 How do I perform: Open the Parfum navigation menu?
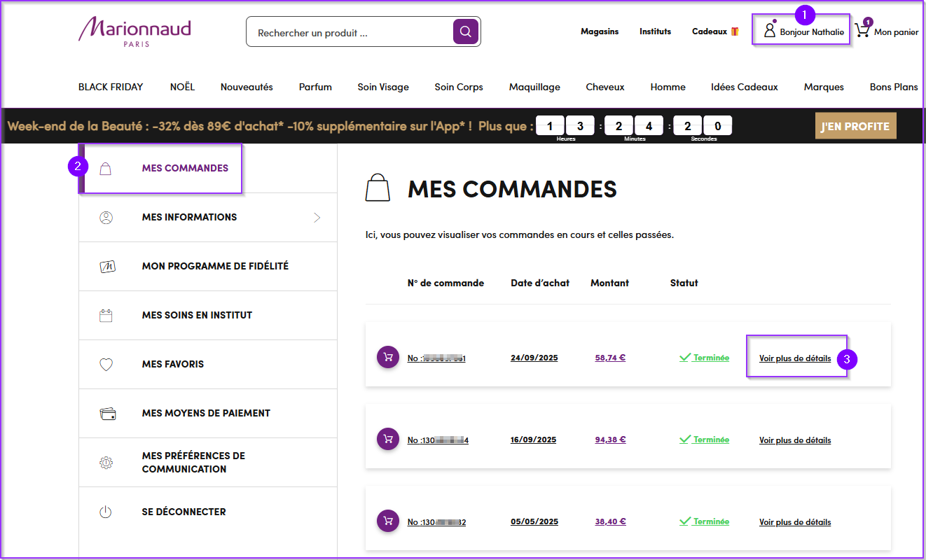315,87
